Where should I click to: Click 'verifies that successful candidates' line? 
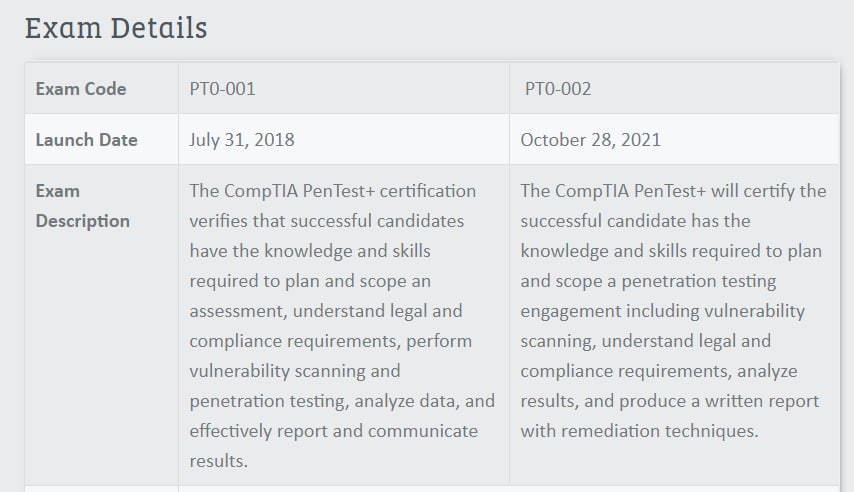click(x=327, y=221)
